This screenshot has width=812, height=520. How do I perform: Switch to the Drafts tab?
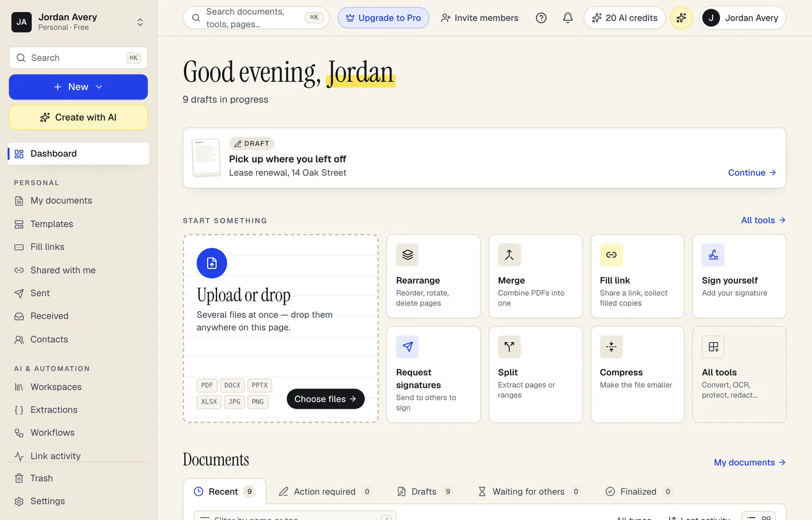pyautogui.click(x=425, y=492)
